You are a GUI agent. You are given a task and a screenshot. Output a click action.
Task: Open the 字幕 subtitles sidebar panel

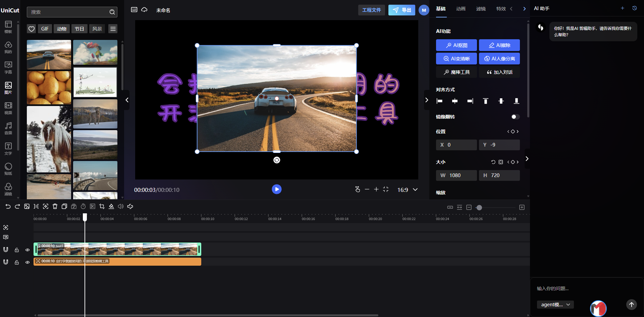8,68
